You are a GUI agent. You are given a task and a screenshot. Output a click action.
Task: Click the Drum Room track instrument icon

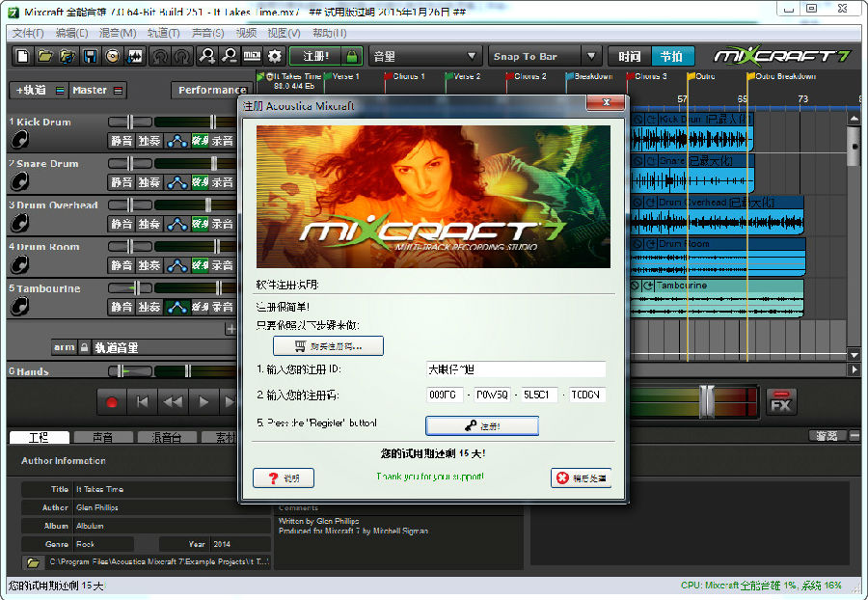coord(20,264)
